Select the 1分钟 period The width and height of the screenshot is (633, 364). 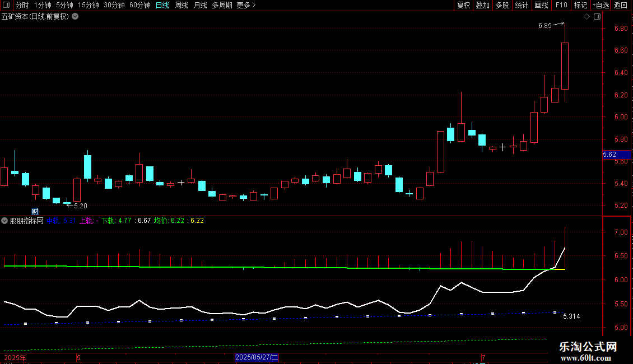tap(43, 5)
